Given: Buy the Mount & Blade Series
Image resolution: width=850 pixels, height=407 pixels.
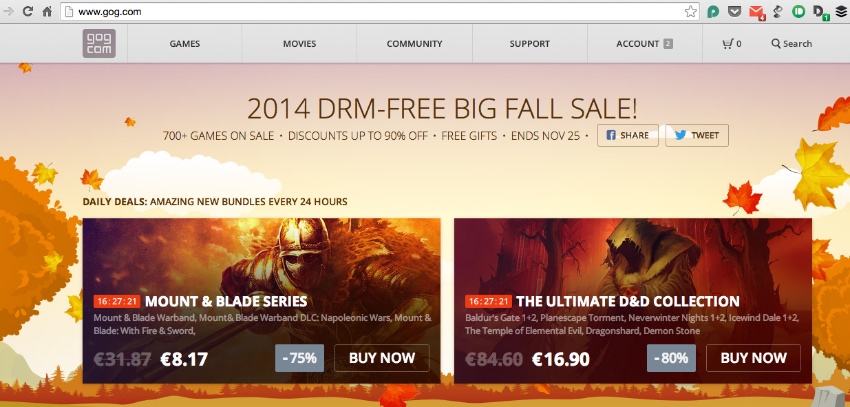Looking at the screenshot, I should click(382, 358).
